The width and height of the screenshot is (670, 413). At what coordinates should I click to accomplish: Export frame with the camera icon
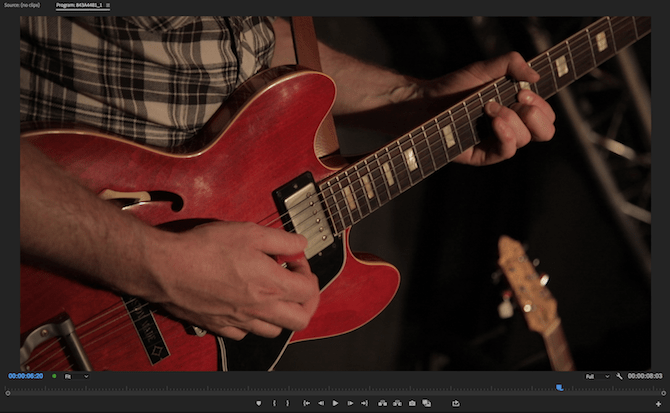pos(412,403)
